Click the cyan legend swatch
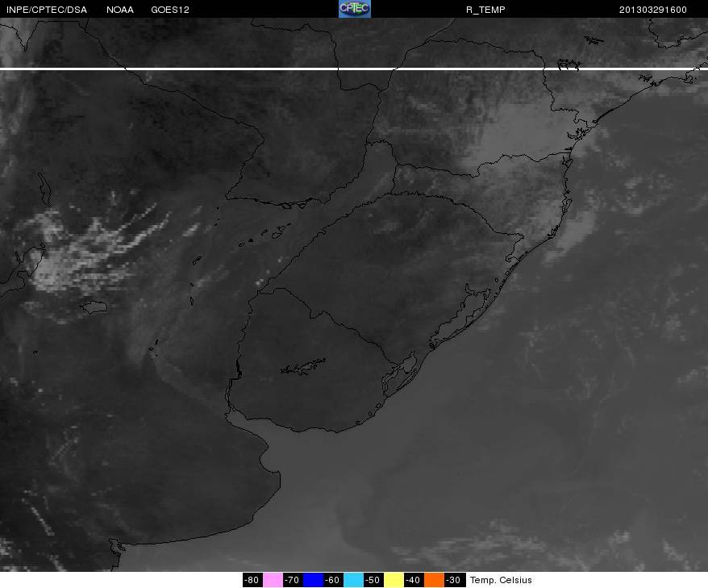708x588 pixels. click(x=353, y=580)
